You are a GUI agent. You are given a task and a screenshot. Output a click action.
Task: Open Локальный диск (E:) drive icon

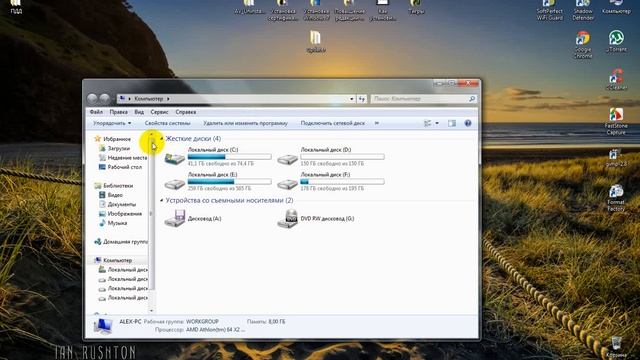coord(175,184)
